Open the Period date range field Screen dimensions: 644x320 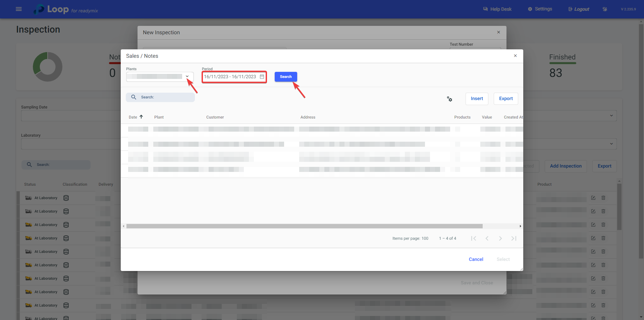pos(230,77)
